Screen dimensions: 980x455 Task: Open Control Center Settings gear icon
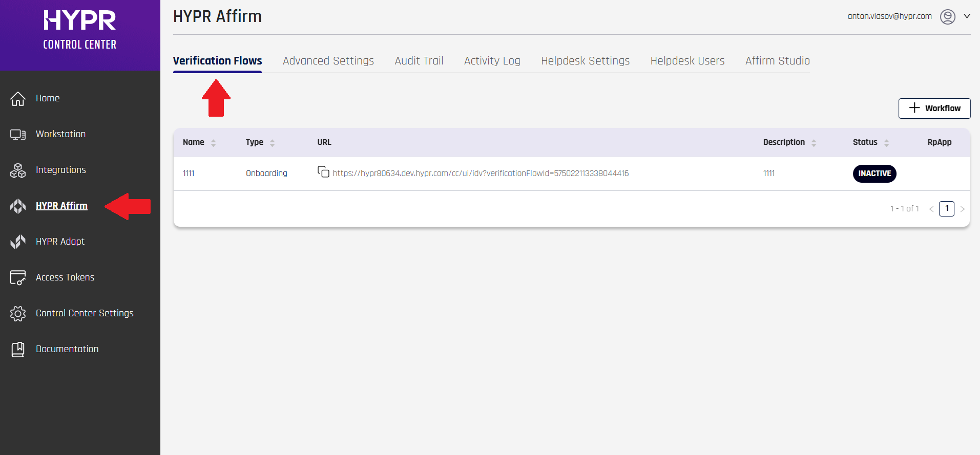18,313
